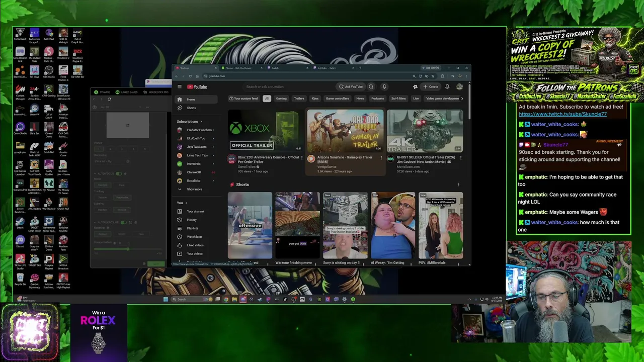
Task: Open the Camo Studio desktop shortcut
Action: click(x=20, y=129)
